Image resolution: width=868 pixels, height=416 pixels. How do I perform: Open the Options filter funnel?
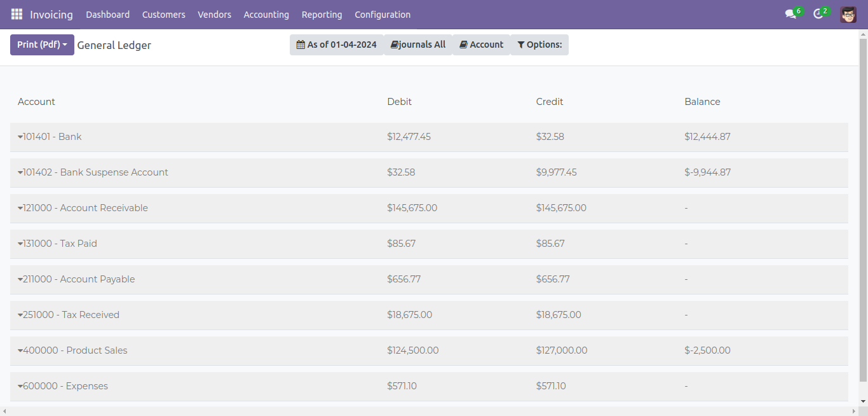[x=539, y=45]
